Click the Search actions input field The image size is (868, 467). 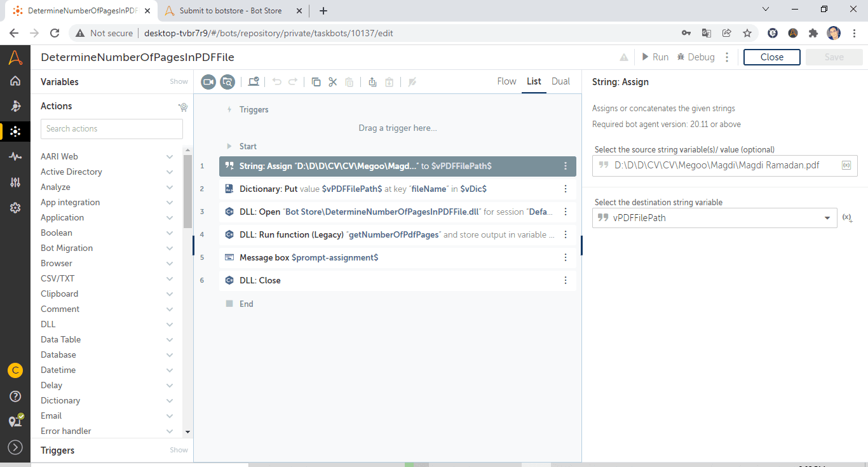click(x=112, y=128)
